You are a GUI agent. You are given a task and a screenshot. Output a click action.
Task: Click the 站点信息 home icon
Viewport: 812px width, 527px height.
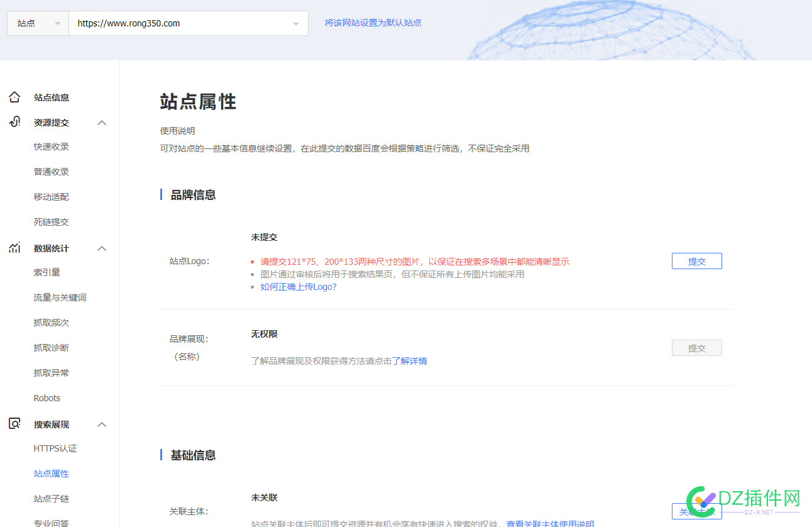point(14,97)
